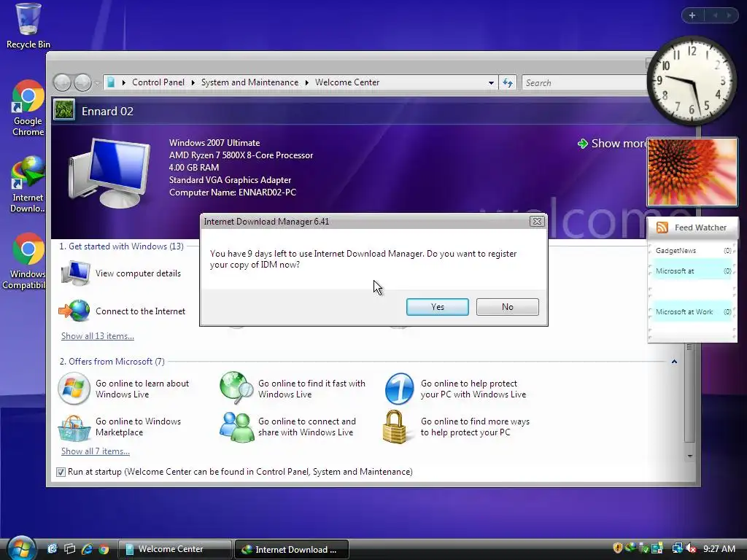Expand arrow after Control Panel breadcrumb
Screen dimensions: 747x560
(x=193, y=82)
